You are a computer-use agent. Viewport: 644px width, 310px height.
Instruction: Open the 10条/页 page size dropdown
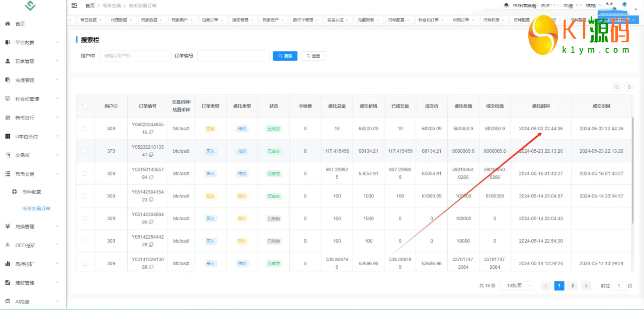(517, 286)
